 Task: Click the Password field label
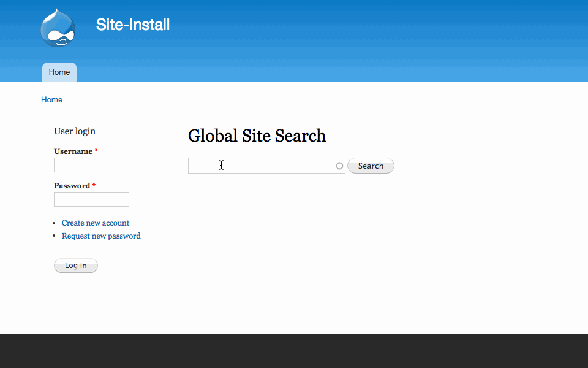[72, 186]
